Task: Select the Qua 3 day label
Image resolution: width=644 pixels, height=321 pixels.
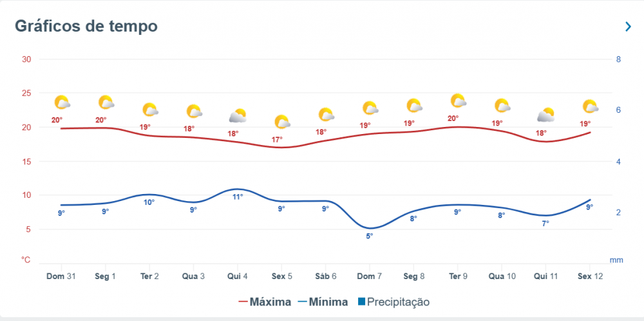Action: (x=193, y=276)
